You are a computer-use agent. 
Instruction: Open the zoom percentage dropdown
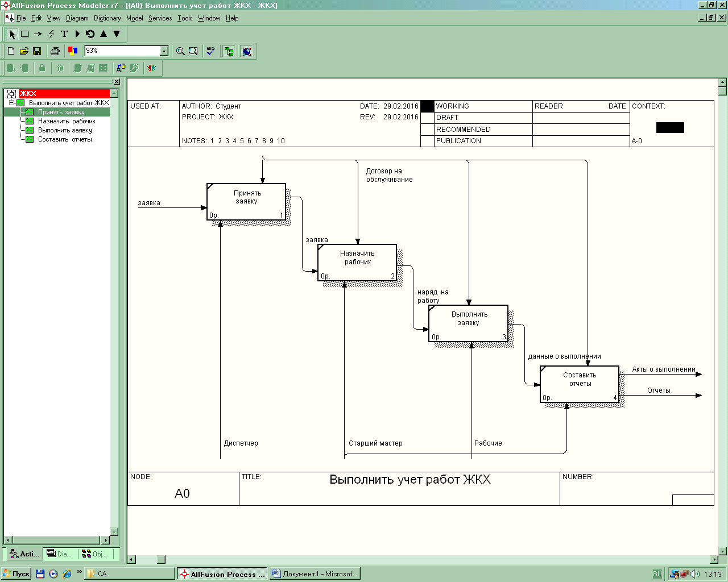pos(164,51)
